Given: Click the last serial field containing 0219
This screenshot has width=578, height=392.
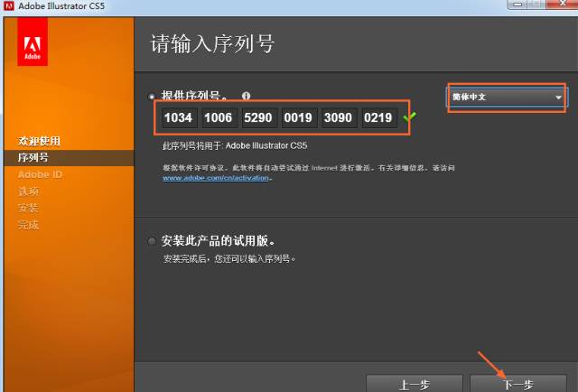Looking at the screenshot, I should [x=378, y=118].
